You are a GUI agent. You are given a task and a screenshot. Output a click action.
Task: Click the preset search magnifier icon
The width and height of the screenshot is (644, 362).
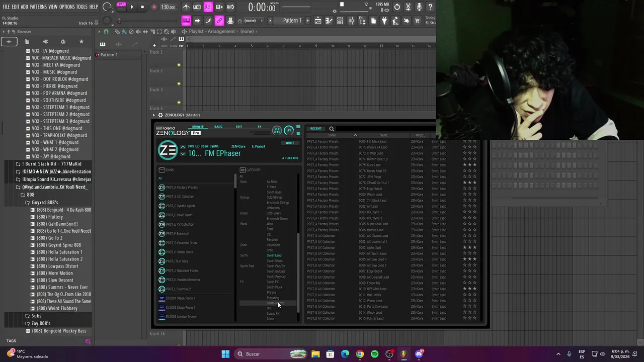point(332,129)
